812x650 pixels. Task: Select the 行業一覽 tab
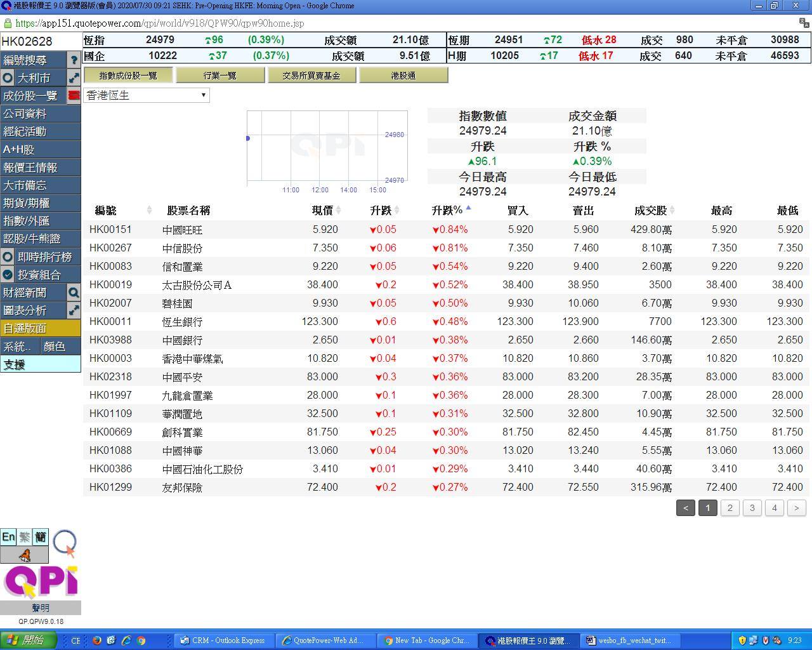click(220, 75)
